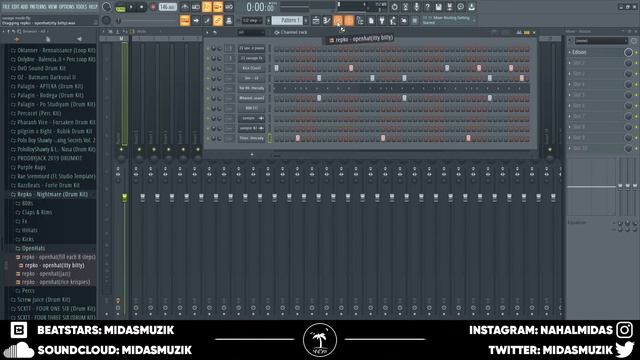Click the Kick channel button in rack
The width and height of the screenshot is (640, 360).
[251, 68]
